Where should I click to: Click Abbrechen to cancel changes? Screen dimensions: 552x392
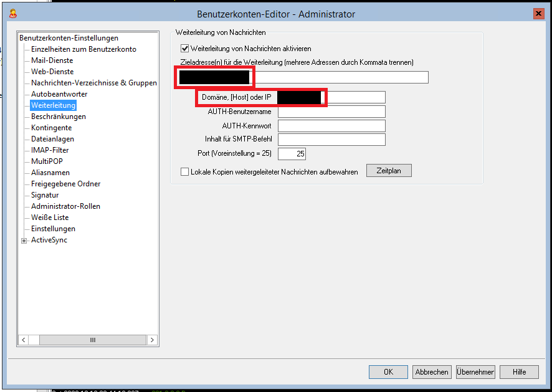pyautogui.click(x=432, y=372)
